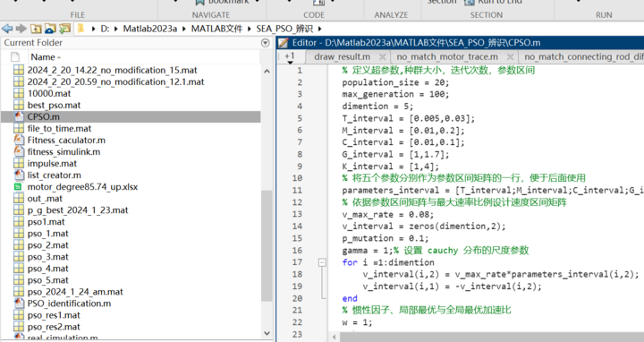
Task: Close the no_match_motor_trace.m tab
Action: click(510, 56)
